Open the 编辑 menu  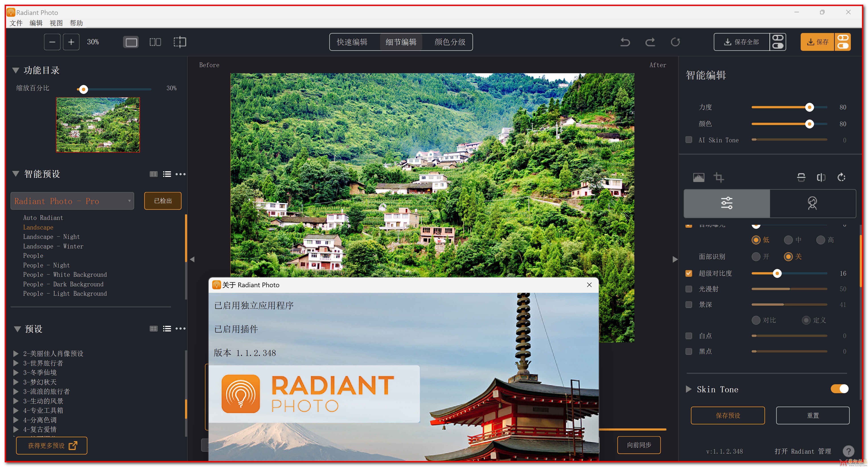(x=36, y=23)
